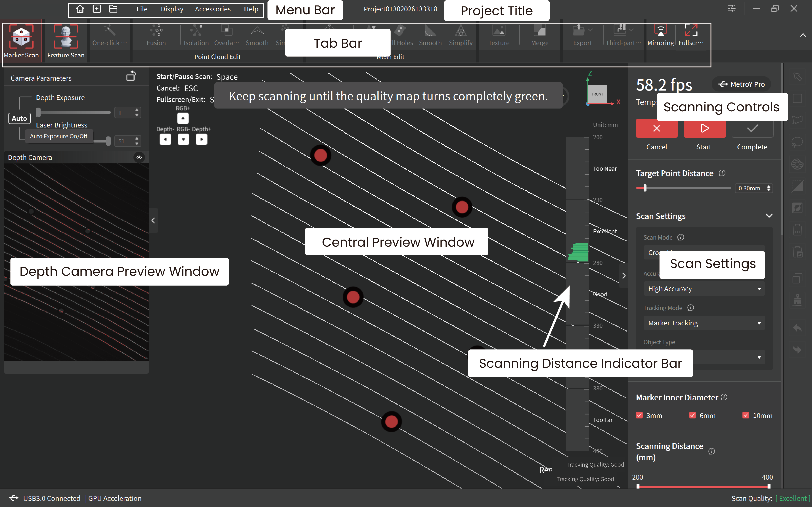Click the new project plus icon
This screenshot has width=812, height=507.
coord(97,9)
